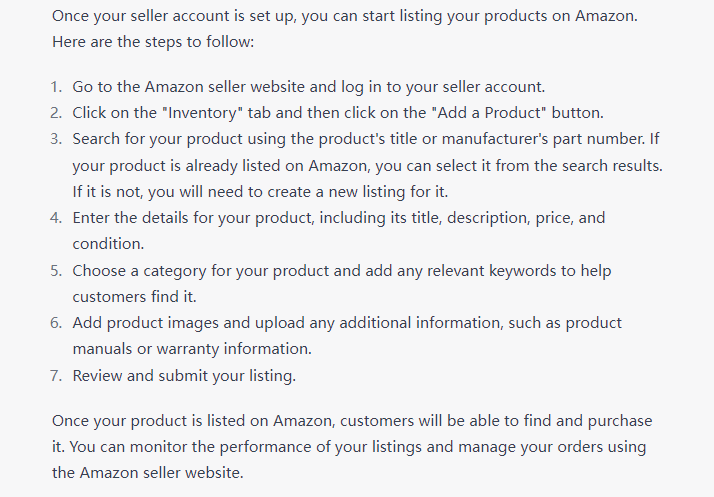Click step 6 'Add product images' line
Screen dimensions: 714x497
pyautogui.click(x=347, y=323)
